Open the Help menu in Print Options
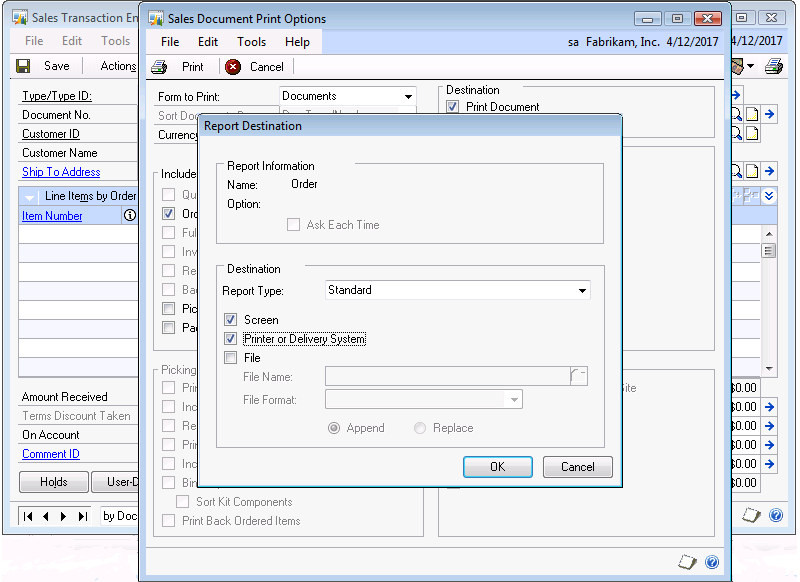 click(x=297, y=42)
